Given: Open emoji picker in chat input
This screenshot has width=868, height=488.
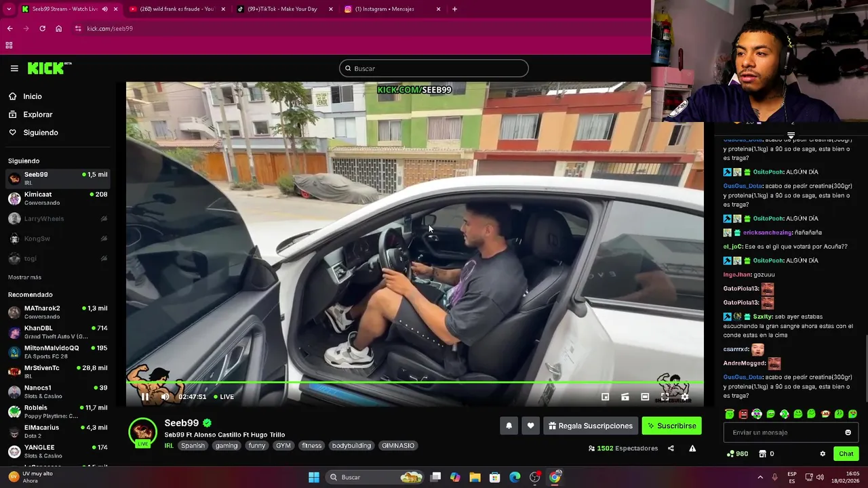Looking at the screenshot, I should 848,432.
